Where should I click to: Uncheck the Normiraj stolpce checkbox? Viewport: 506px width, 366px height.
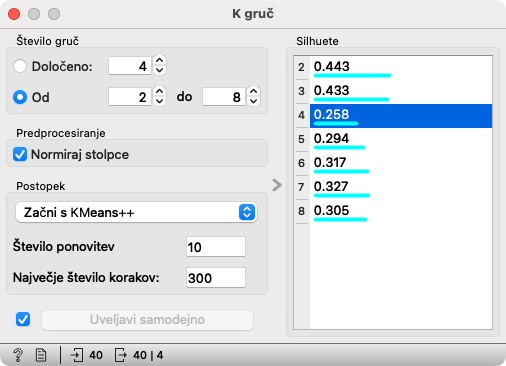(x=20, y=154)
